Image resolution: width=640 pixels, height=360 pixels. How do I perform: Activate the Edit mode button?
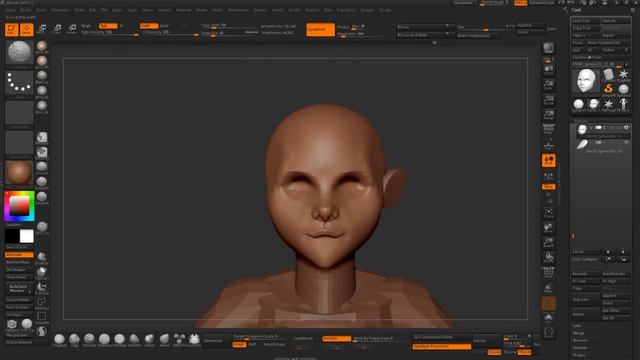11,29
